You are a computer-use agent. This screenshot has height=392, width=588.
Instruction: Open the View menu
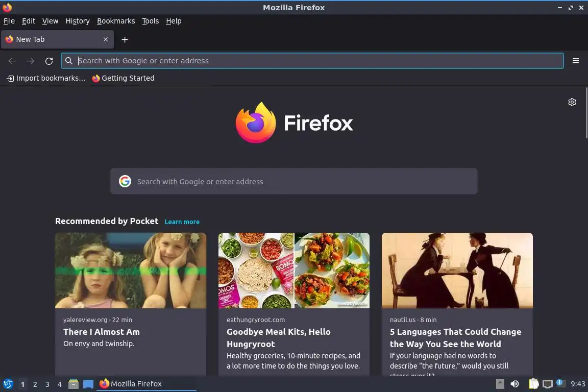[x=50, y=21]
